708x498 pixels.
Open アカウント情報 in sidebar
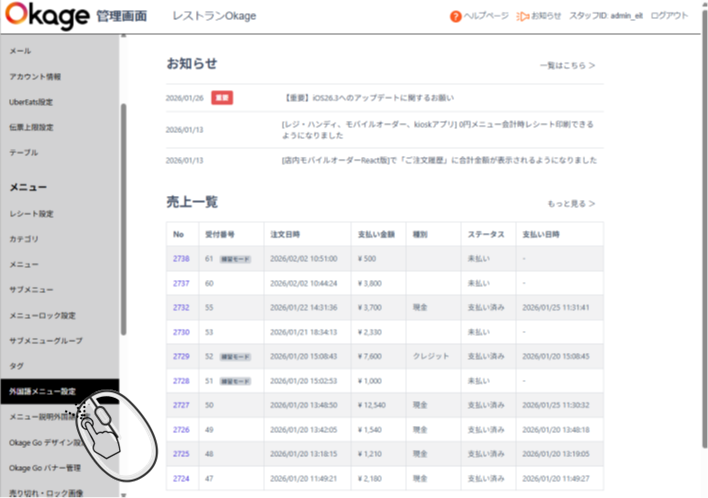coord(35,76)
